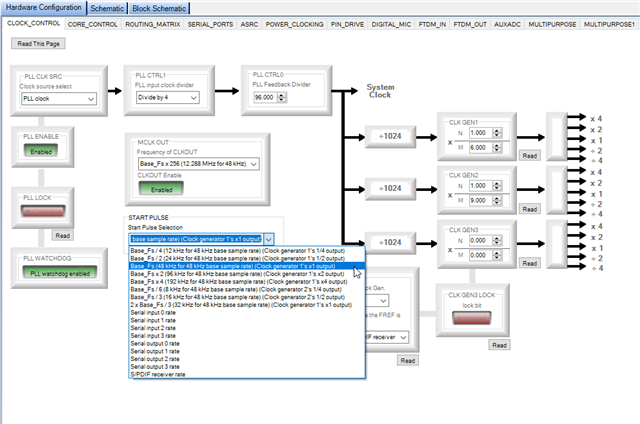Viewport: 640px width, 424px height.
Task: Adjust CLK GEN1 N spinner arrows
Action: pos(497,133)
